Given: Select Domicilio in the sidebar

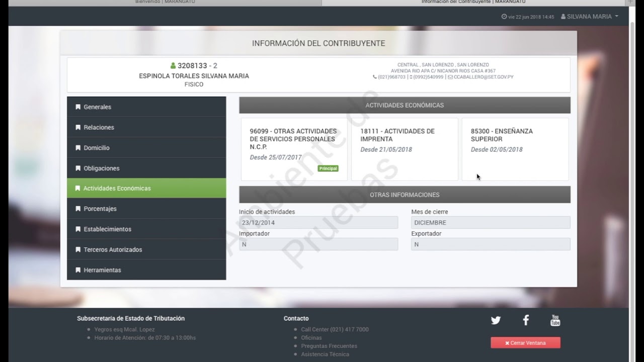Looking at the screenshot, I should [97, 148].
